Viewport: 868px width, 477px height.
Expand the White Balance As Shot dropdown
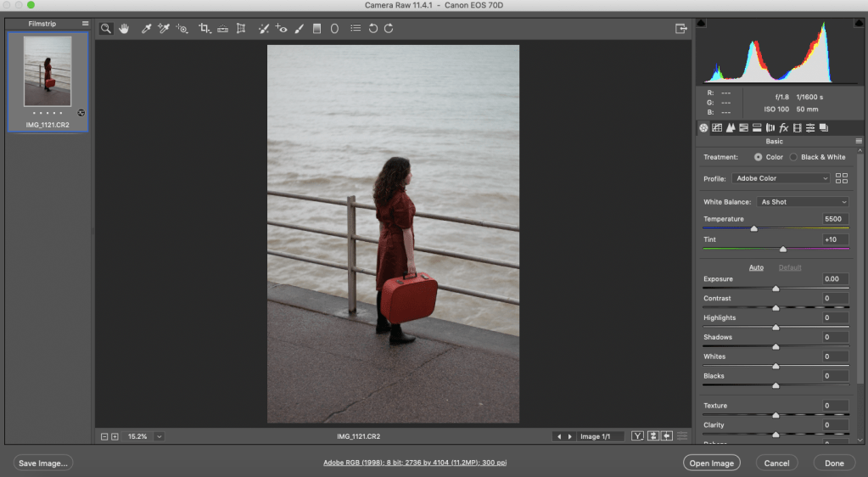click(x=803, y=202)
